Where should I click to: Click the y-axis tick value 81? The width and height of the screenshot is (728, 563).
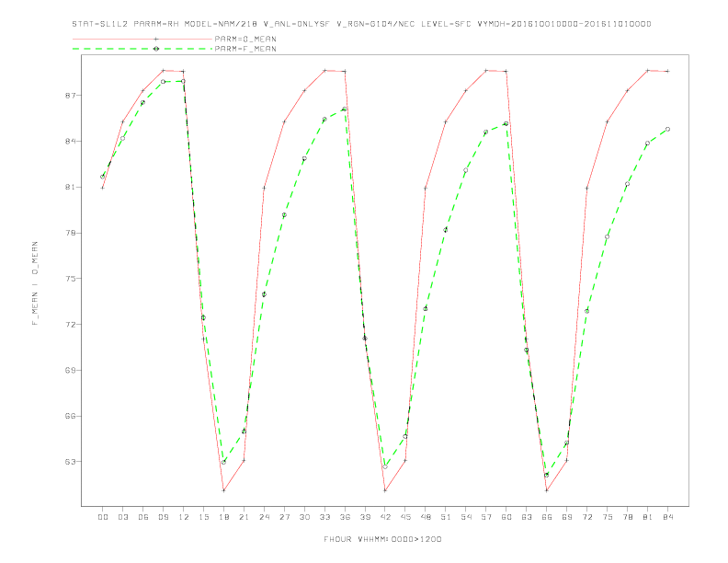point(70,187)
